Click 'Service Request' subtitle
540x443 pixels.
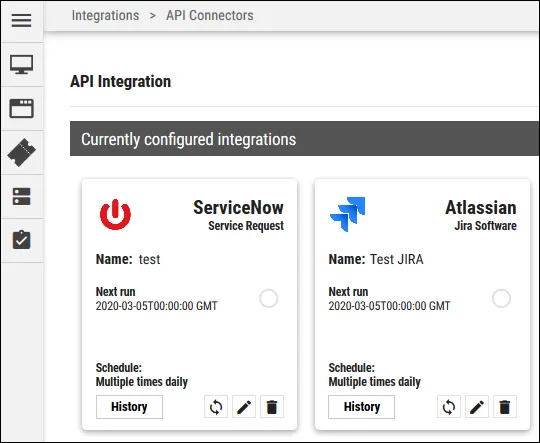[246, 226]
